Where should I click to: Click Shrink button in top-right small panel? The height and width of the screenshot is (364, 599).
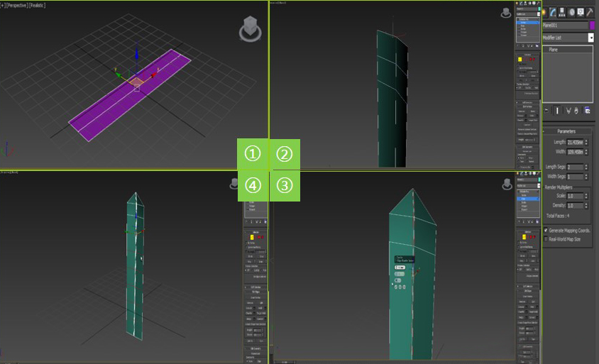coord(522,76)
